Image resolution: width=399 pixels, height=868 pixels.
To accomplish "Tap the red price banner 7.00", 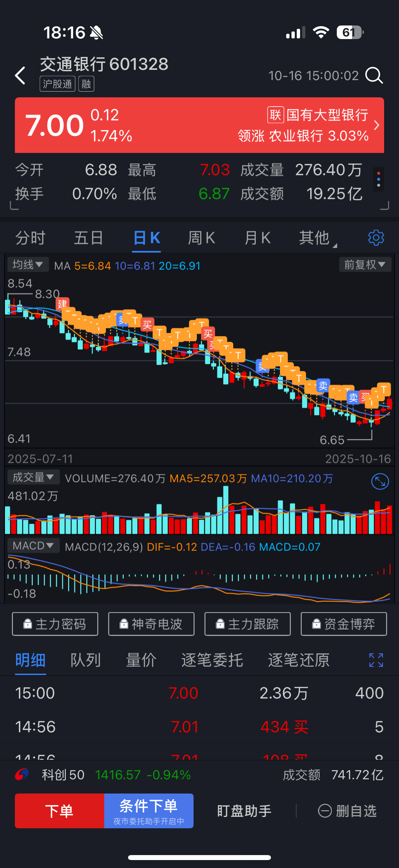I will pyautogui.click(x=199, y=125).
